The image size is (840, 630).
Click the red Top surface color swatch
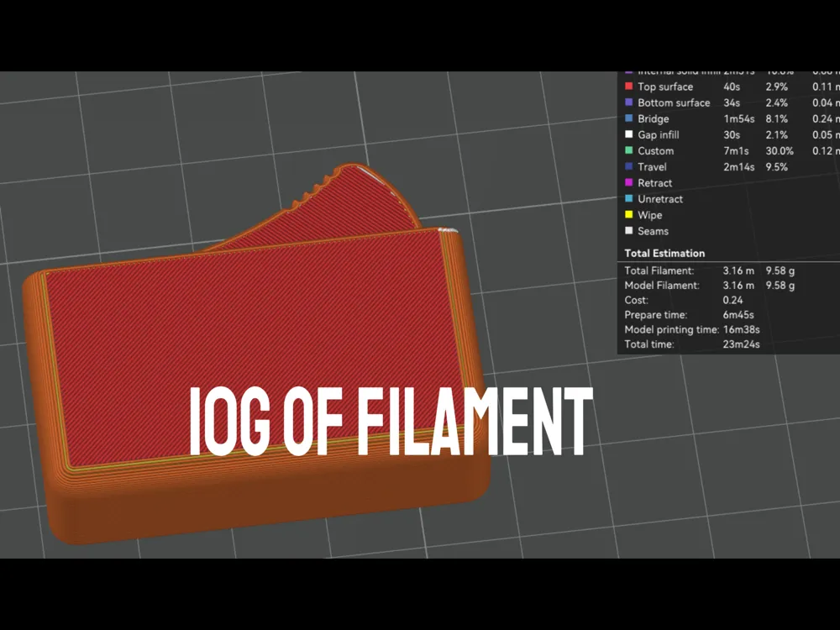click(629, 87)
